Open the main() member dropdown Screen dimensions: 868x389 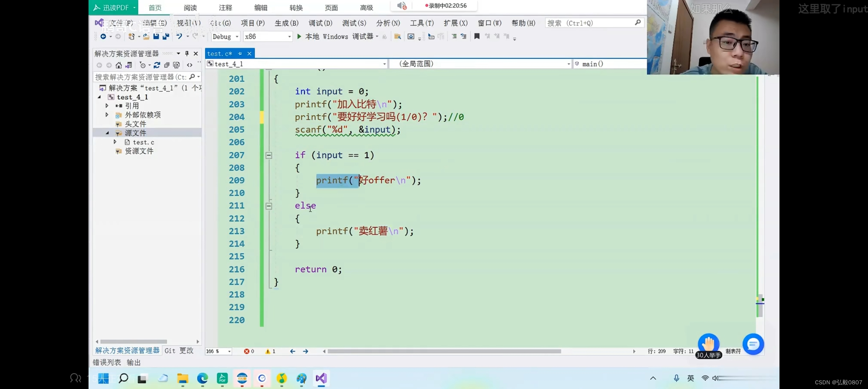610,64
